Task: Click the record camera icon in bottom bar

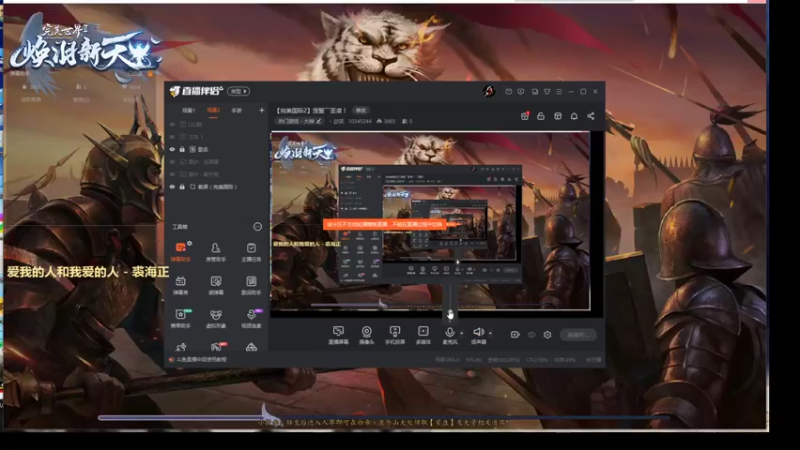Action: [x=515, y=335]
